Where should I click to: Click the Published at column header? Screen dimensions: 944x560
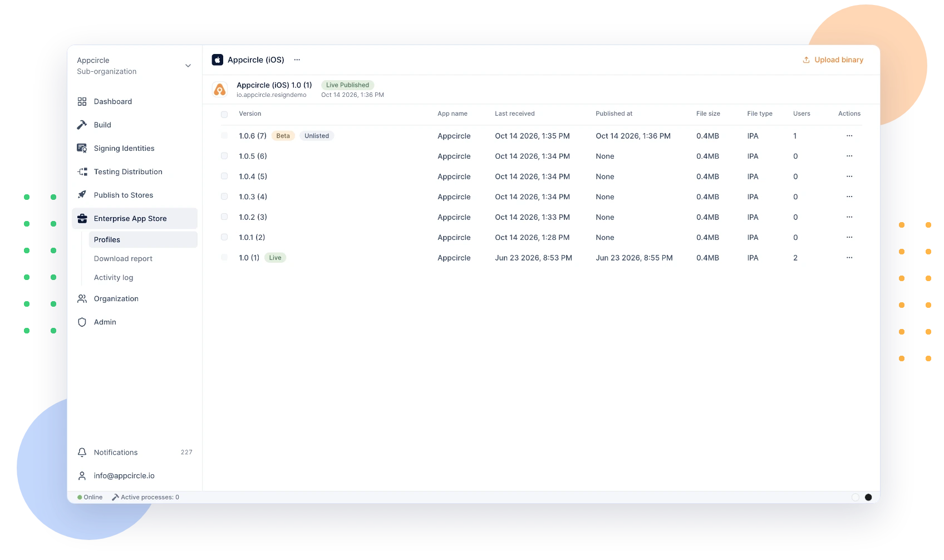pyautogui.click(x=614, y=114)
